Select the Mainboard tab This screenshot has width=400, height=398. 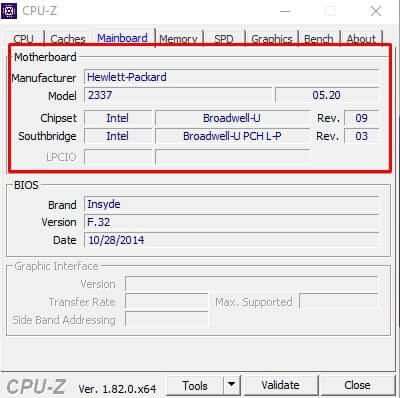tap(122, 38)
